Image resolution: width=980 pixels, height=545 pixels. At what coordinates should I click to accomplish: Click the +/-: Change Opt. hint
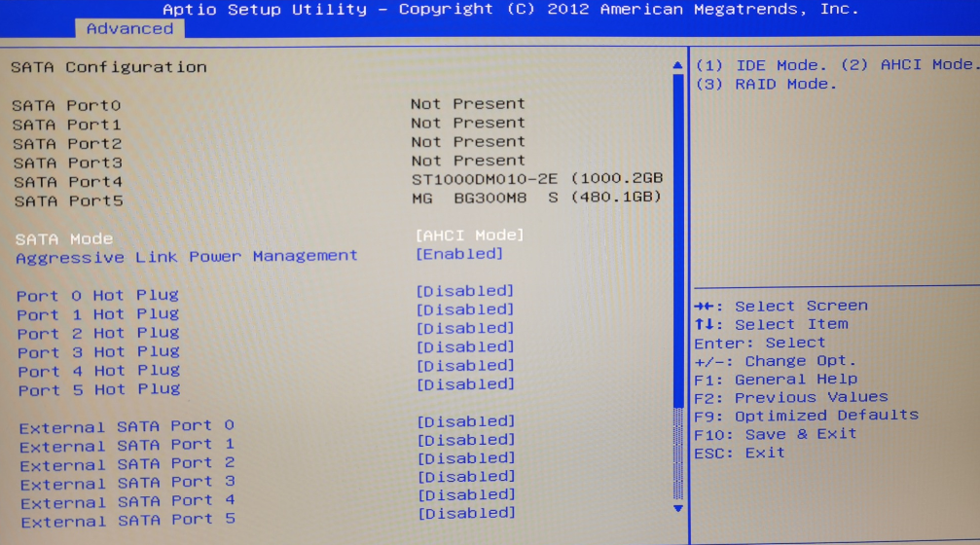tap(776, 361)
